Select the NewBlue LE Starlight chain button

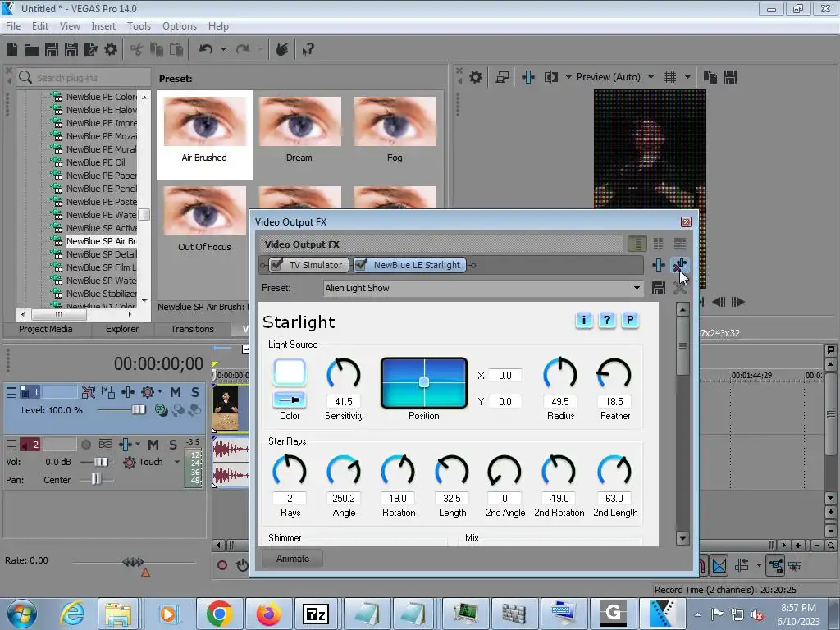[x=410, y=265]
